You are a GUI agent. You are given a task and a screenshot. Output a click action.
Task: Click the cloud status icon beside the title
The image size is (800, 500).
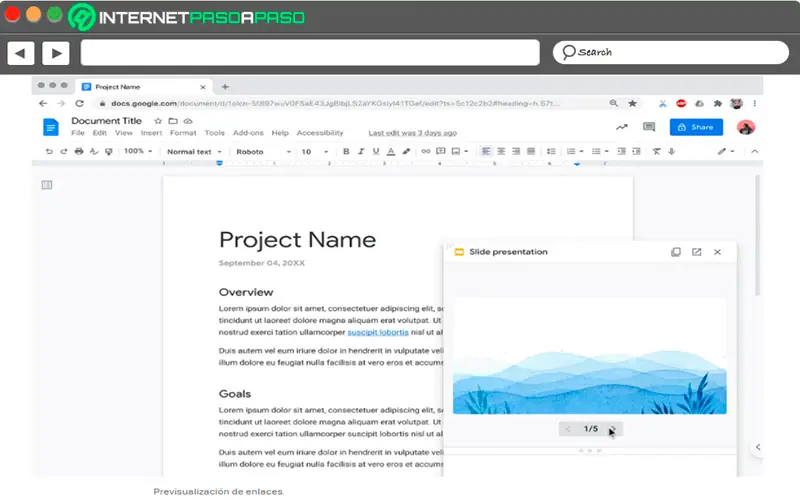(x=188, y=121)
